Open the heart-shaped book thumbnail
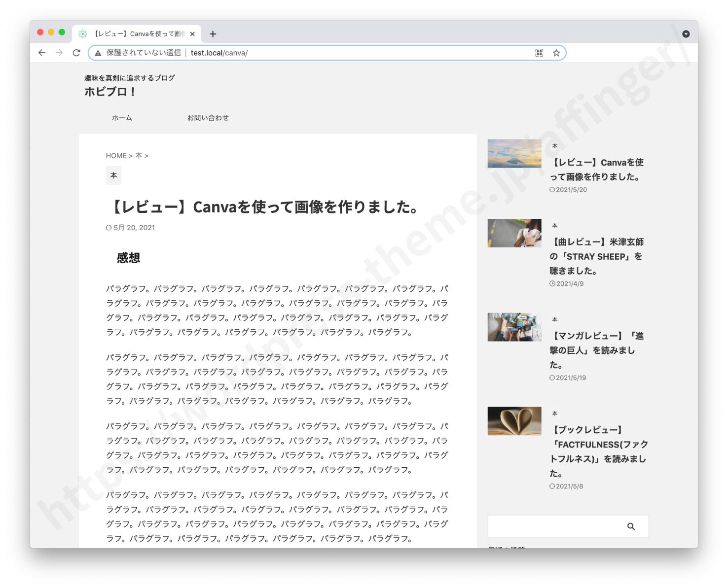728x588 pixels. click(x=514, y=421)
